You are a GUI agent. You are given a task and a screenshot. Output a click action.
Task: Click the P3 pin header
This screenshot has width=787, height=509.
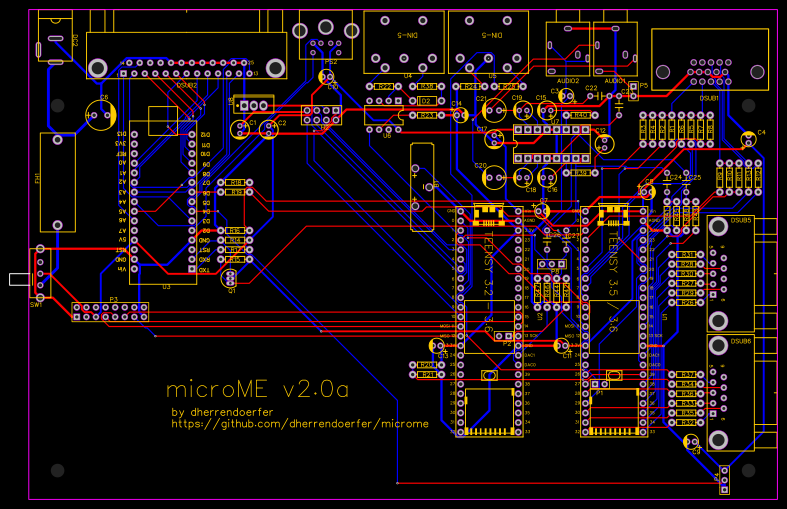tap(110, 311)
